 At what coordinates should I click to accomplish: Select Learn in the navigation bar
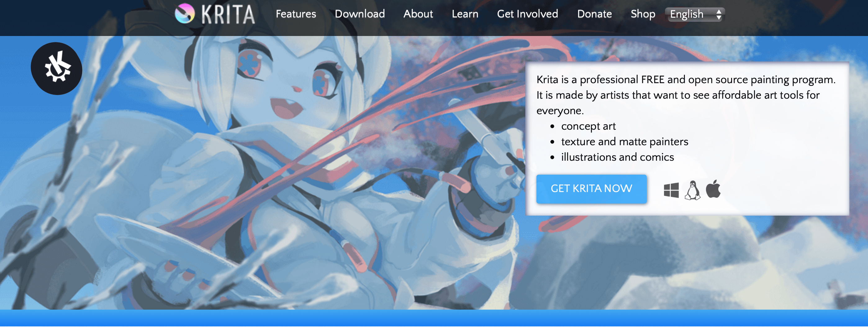point(465,14)
